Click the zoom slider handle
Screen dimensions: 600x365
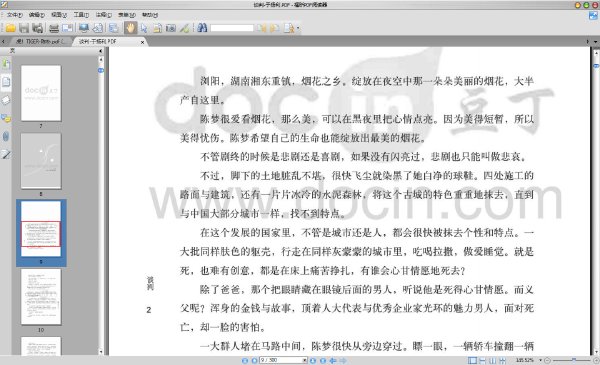coord(574,360)
